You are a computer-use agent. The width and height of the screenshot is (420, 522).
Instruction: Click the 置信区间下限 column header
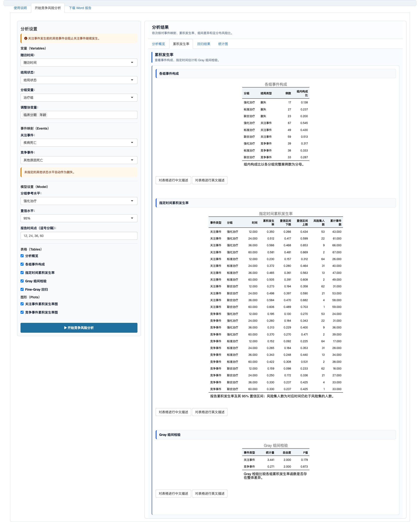pyautogui.click(x=285, y=222)
